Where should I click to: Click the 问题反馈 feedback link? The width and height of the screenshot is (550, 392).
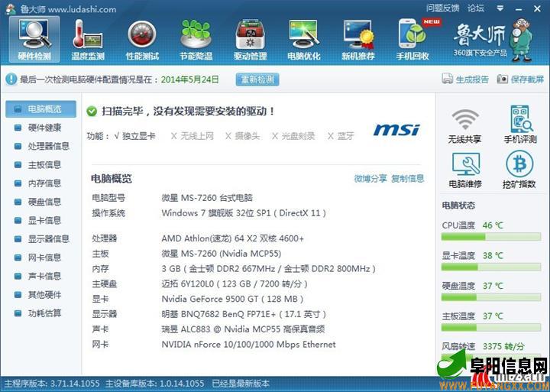(442, 8)
